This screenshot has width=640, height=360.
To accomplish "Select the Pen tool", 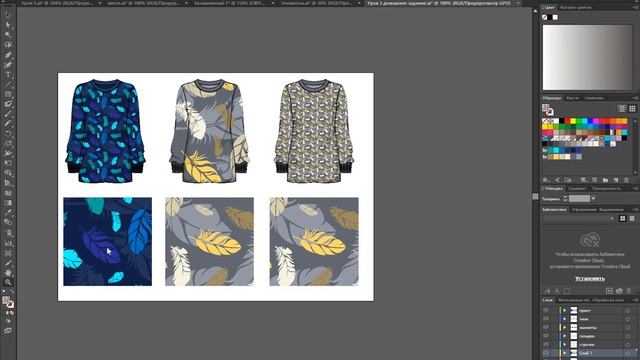I will coord(8,55).
